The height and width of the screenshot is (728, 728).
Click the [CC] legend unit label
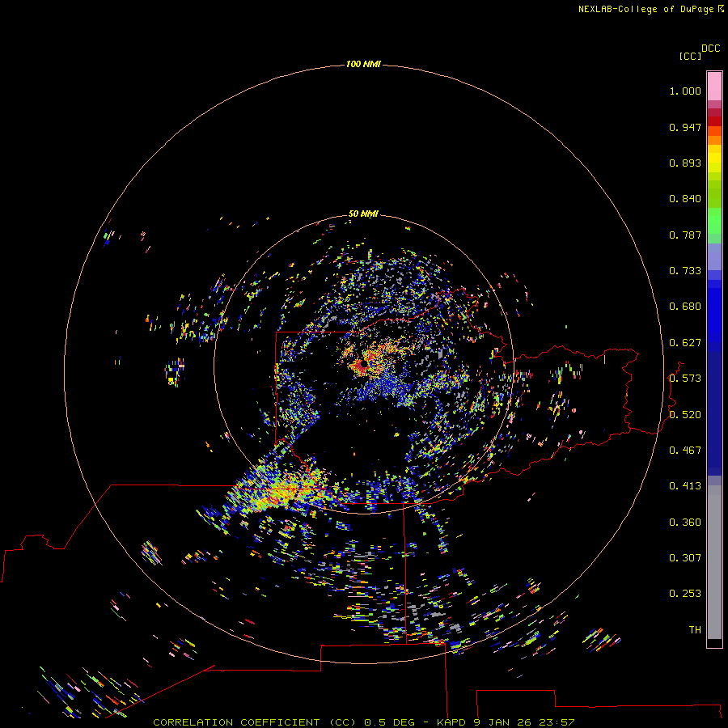pyautogui.click(x=690, y=56)
